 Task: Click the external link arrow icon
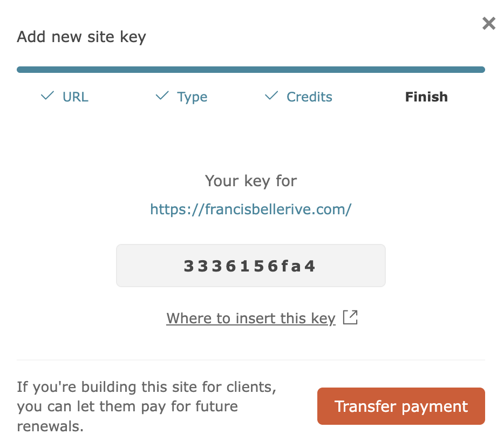coord(351,318)
